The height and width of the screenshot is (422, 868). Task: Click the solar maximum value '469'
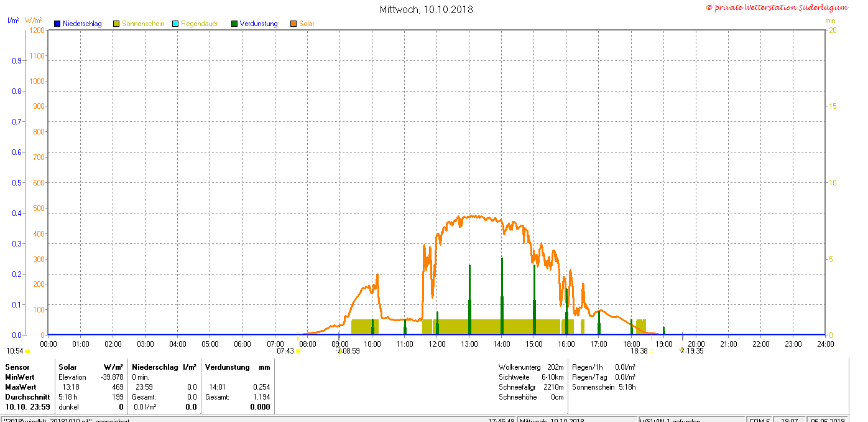pos(118,387)
